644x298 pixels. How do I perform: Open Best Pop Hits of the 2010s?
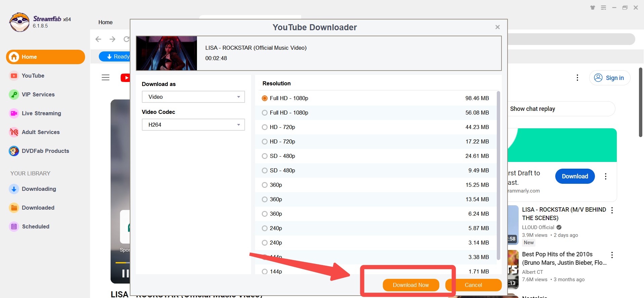564,258
